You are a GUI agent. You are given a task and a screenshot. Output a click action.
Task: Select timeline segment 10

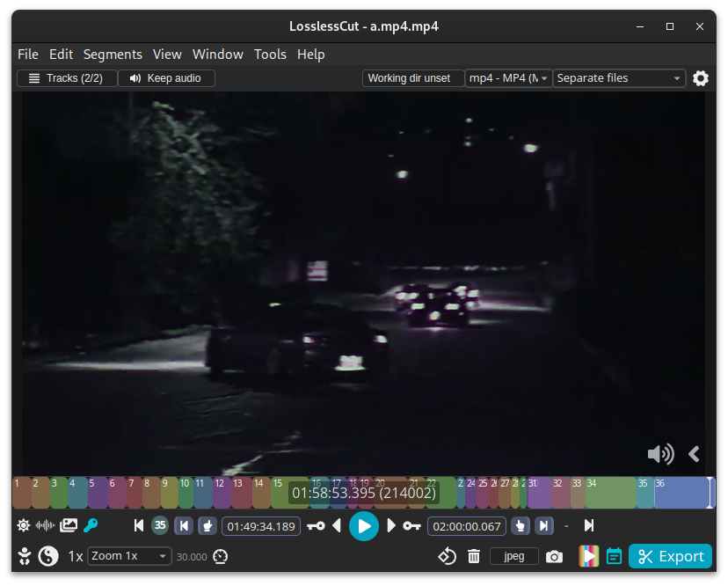pos(186,493)
